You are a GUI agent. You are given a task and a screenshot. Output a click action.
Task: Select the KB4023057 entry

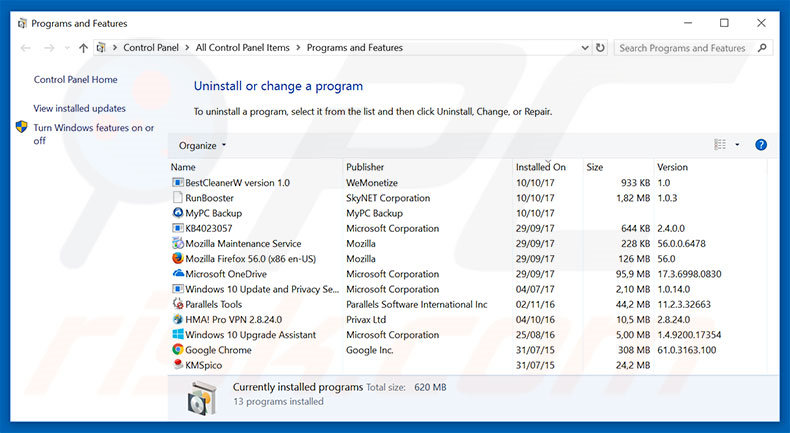pyautogui.click(x=209, y=228)
